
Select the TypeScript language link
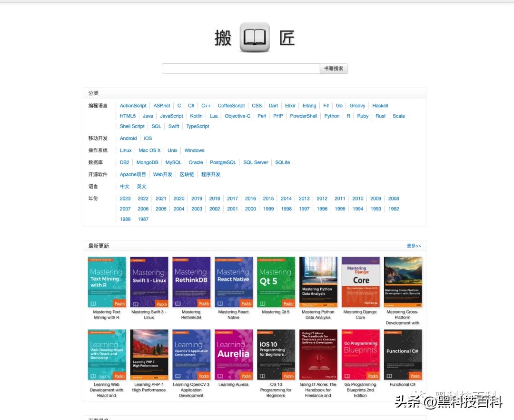point(198,126)
